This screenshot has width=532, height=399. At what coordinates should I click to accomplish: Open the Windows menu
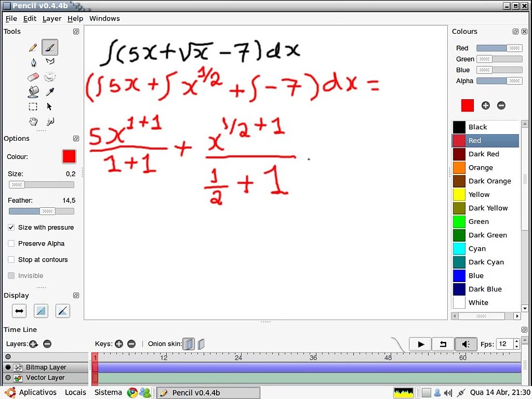105,18
